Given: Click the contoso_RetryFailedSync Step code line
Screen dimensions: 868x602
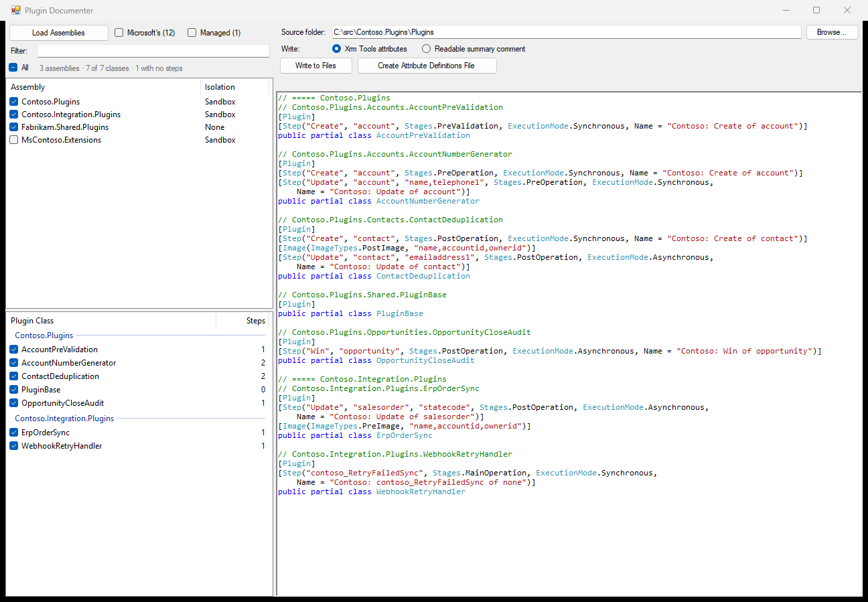Looking at the screenshot, I should (467, 473).
